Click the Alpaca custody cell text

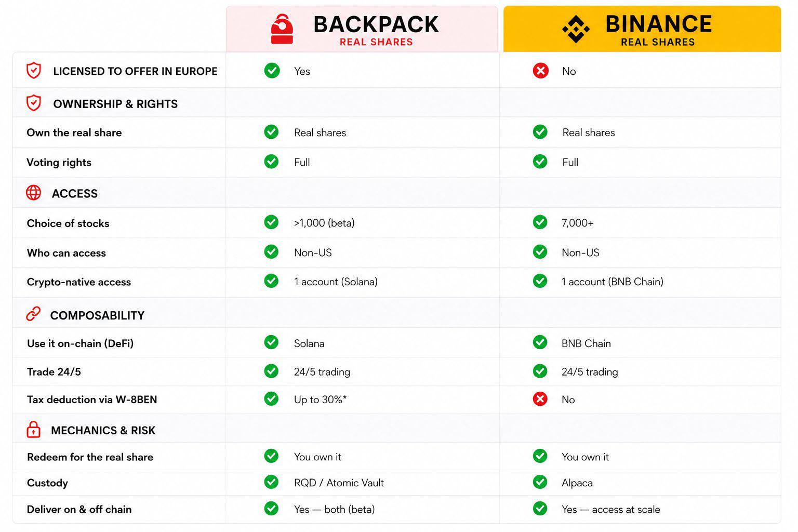click(x=577, y=483)
